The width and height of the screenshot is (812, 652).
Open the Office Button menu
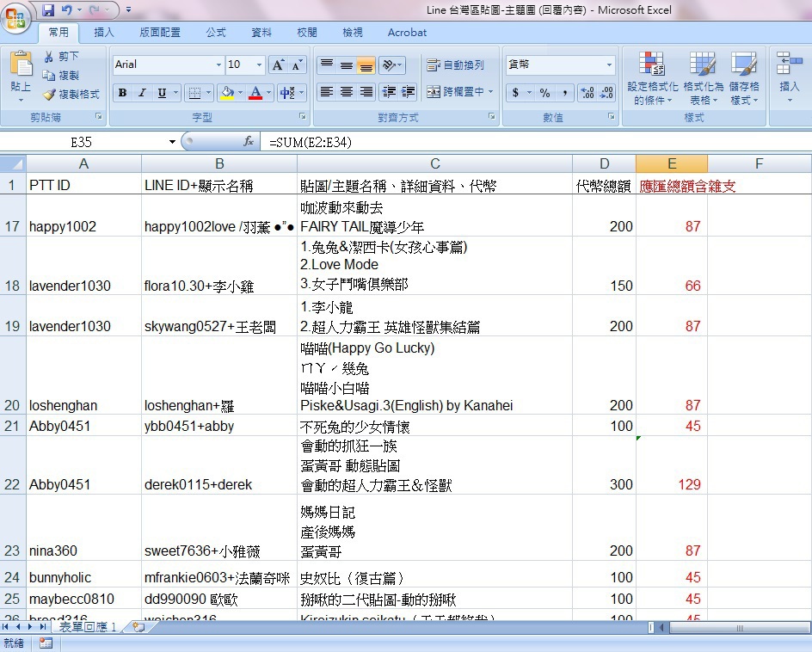tap(15, 19)
